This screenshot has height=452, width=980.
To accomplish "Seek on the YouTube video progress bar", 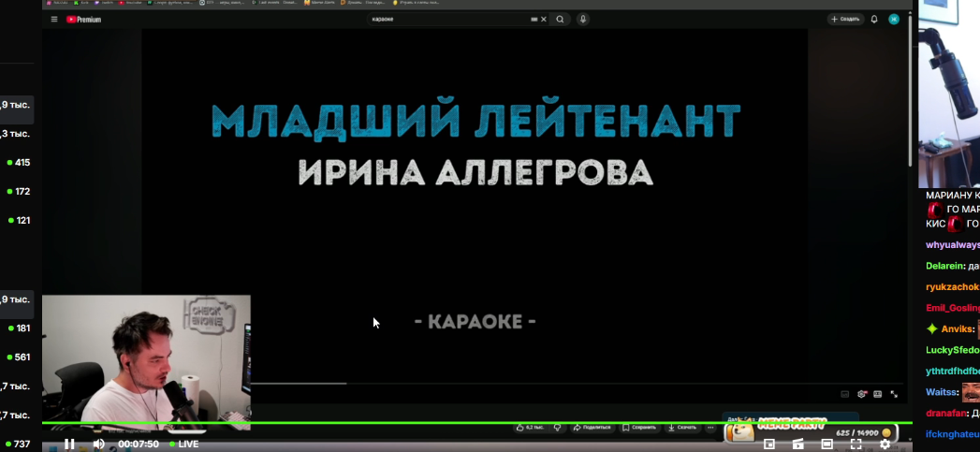I will click(x=577, y=384).
